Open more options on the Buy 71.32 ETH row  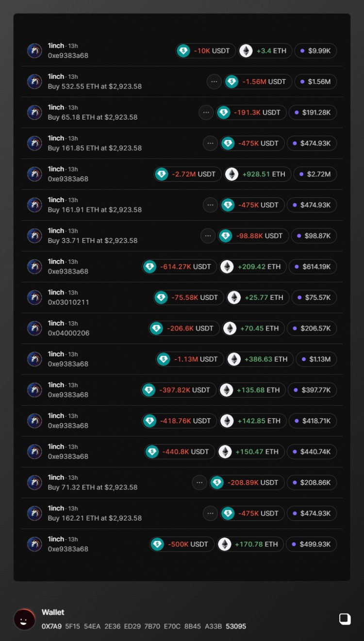click(199, 483)
